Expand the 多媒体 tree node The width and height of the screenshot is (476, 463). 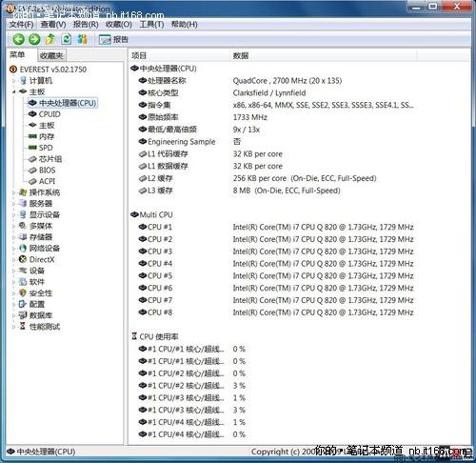pyautogui.click(x=13, y=226)
